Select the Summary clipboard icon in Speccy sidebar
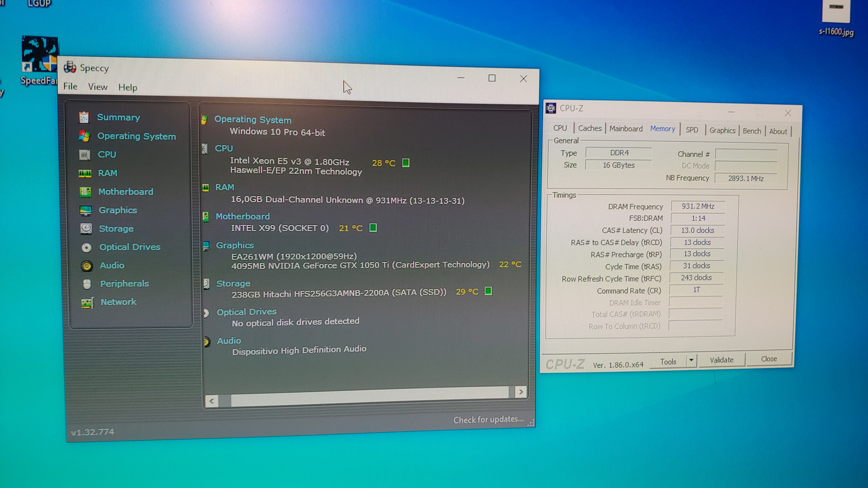The image size is (868, 488). coord(84,117)
